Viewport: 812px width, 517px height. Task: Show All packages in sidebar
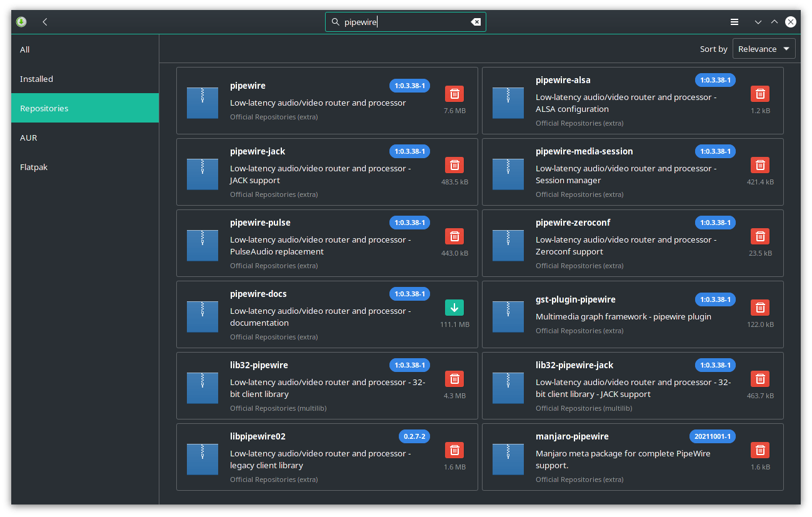click(25, 49)
